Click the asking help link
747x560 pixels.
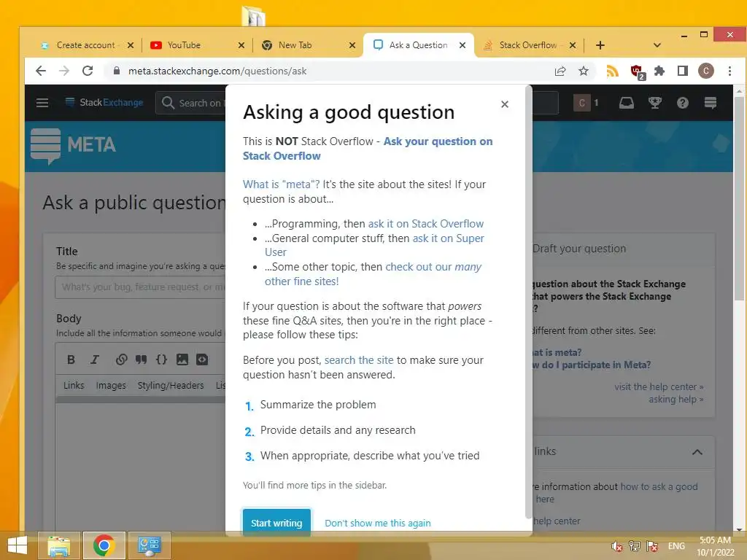[x=676, y=399]
